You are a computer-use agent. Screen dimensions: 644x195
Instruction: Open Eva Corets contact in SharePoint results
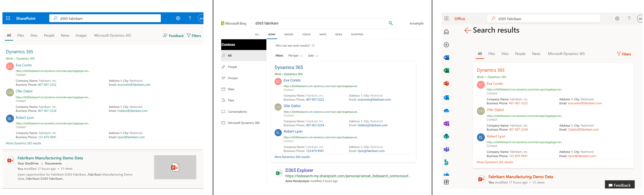click(x=24, y=65)
